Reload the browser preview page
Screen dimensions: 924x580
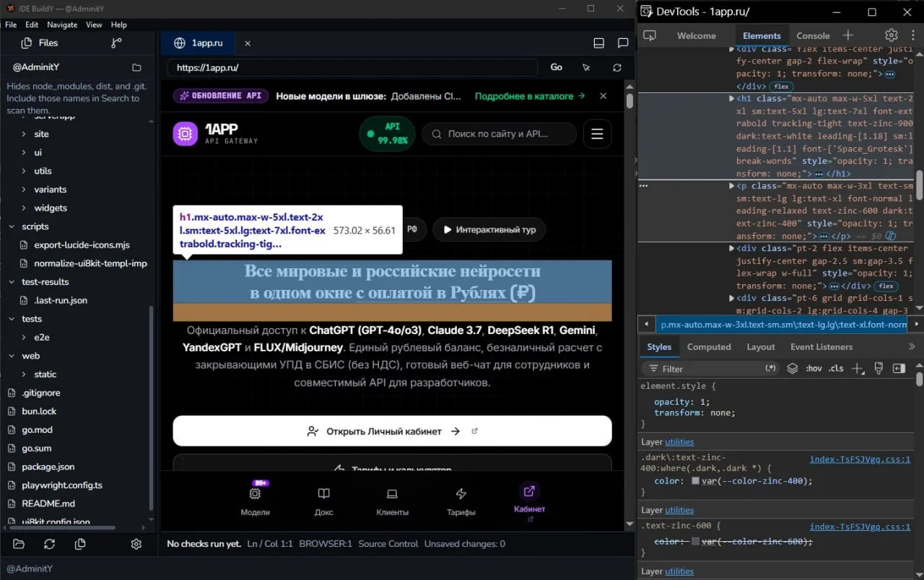click(617, 67)
